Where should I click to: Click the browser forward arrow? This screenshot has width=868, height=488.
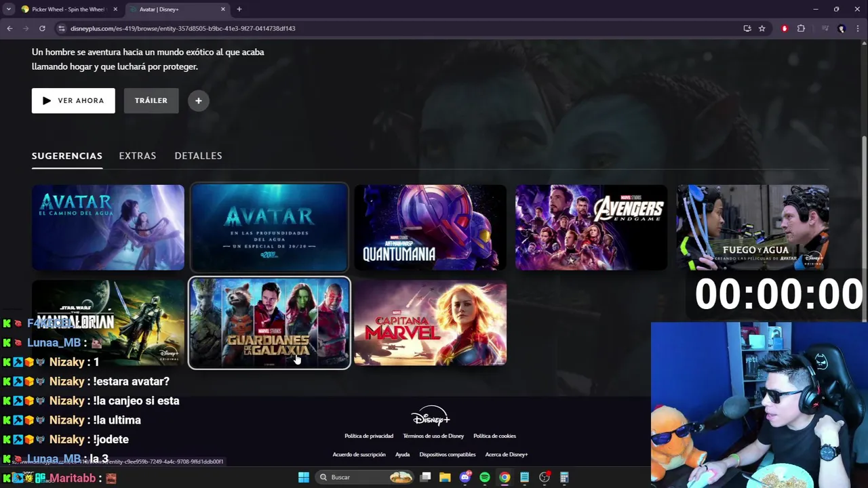[26, 28]
